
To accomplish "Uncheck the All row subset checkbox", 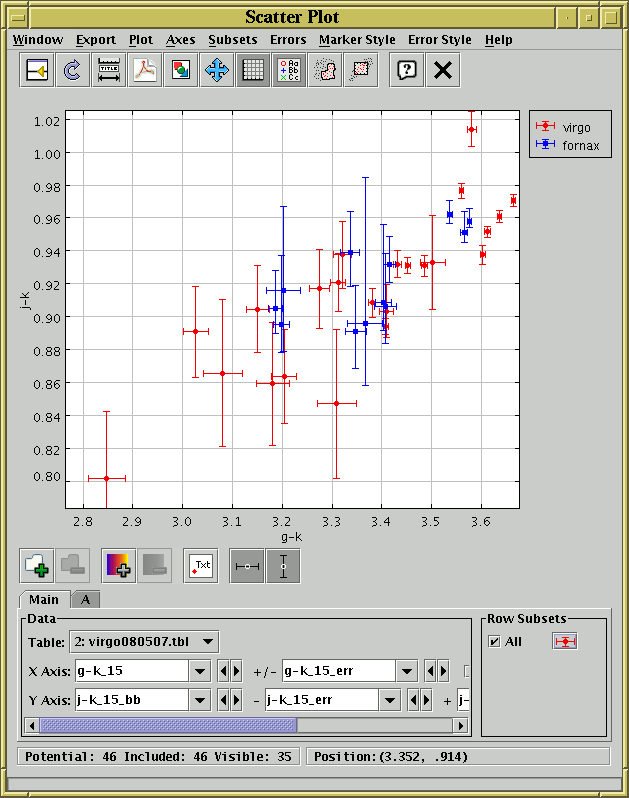I will 494,641.
